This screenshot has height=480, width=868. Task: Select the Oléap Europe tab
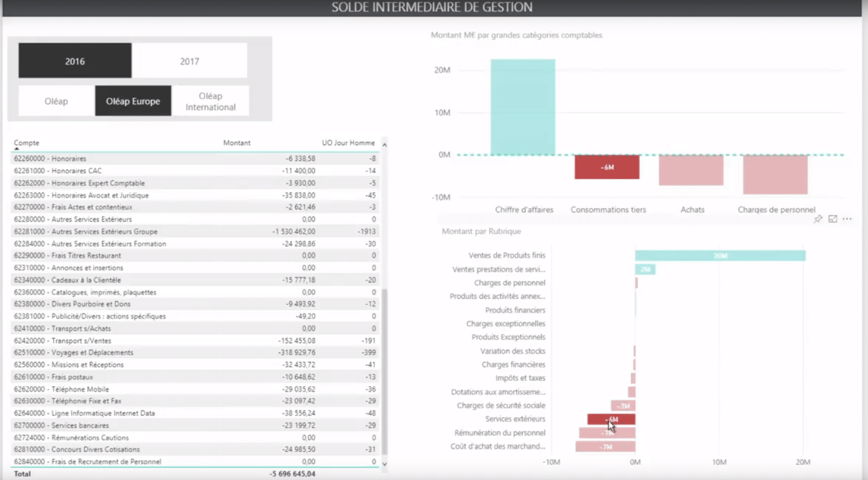(133, 101)
